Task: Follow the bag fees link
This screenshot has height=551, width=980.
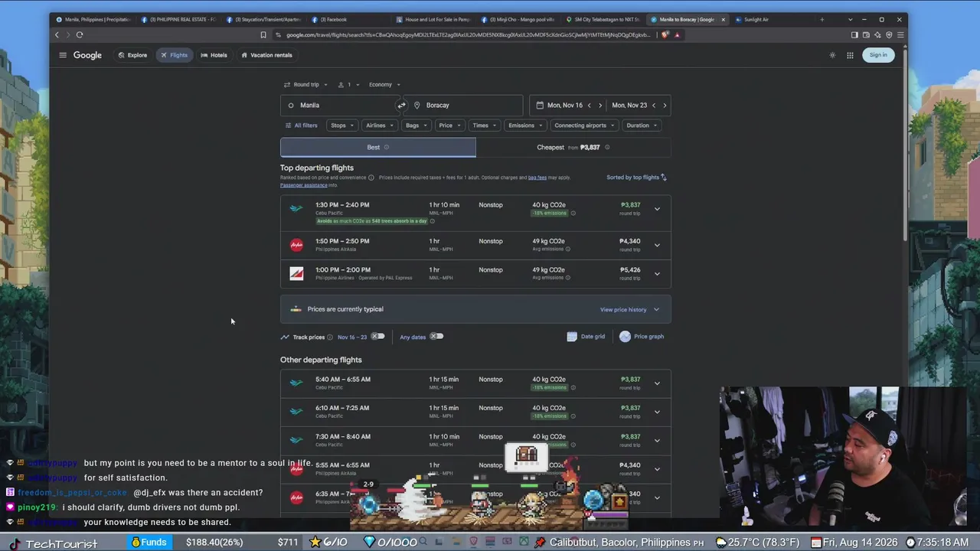Action: (537, 178)
